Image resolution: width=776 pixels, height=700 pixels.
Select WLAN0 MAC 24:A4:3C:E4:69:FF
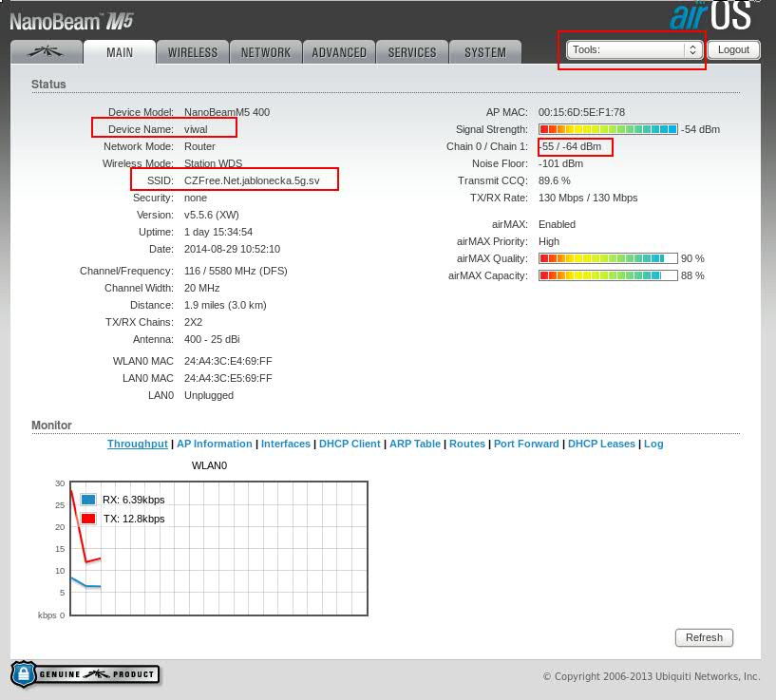tap(228, 361)
